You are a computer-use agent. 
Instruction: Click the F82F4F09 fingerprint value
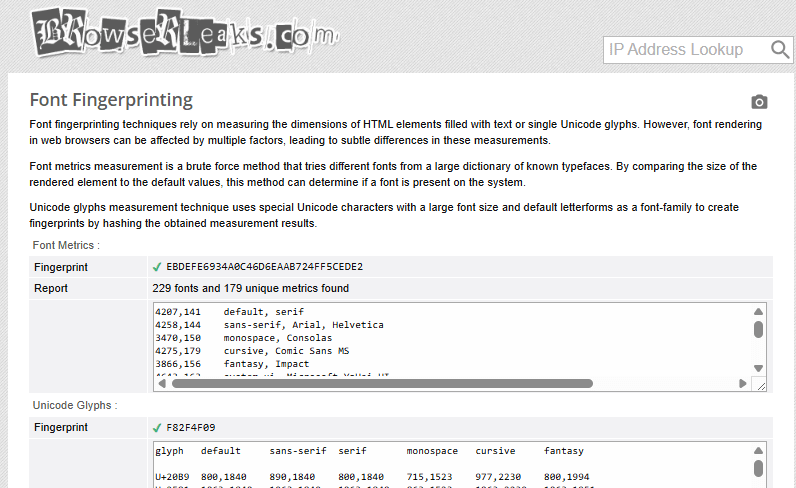pos(193,427)
